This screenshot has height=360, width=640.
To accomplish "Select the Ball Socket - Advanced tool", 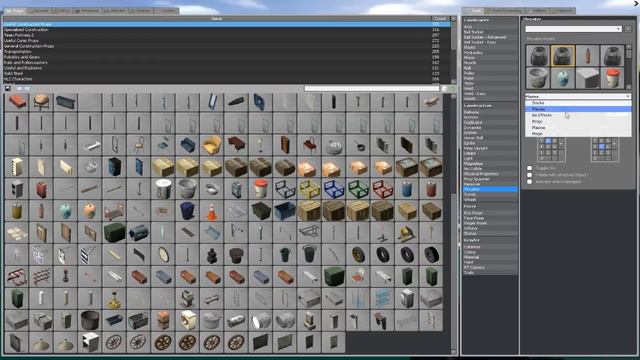I will tap(490, 37).
